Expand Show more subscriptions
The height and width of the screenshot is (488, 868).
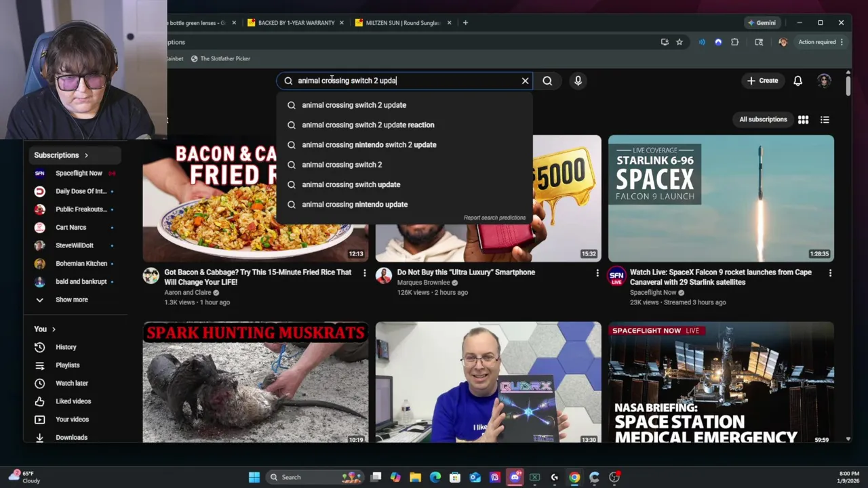point(75,300)
